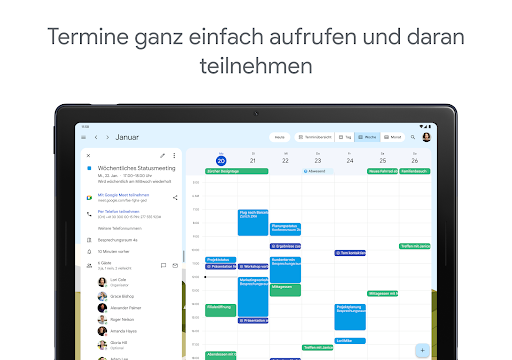512x360 pixels.
Task: Select guest Roger Nelson
Action: tap(122, 320)
